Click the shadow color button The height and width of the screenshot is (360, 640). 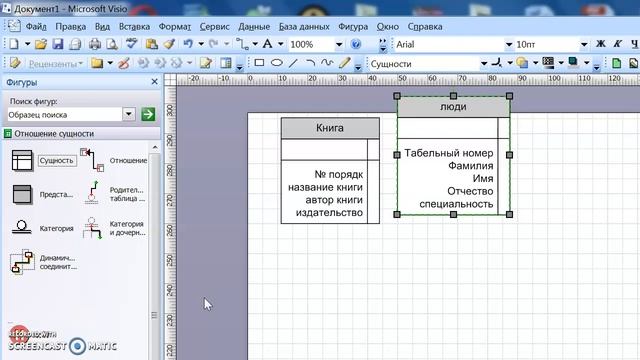tap(573, 63)
